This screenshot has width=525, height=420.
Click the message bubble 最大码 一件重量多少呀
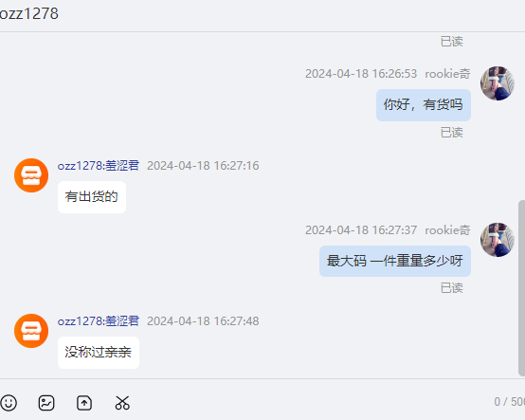pyautogui.click(x=395, y=261)
